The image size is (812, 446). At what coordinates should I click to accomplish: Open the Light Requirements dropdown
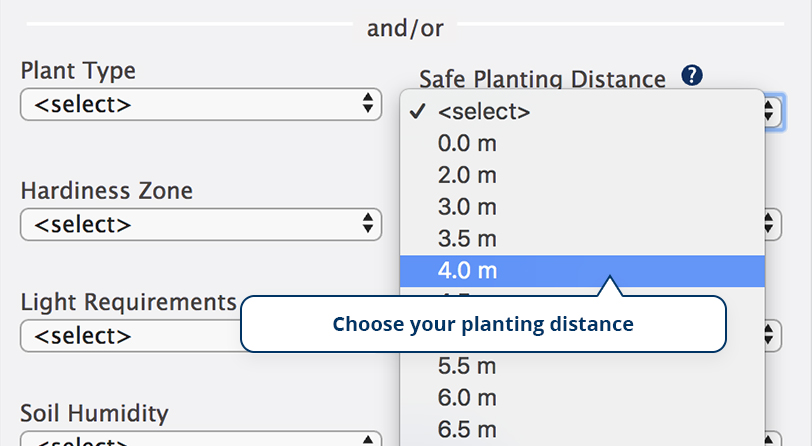click(130, 336)
